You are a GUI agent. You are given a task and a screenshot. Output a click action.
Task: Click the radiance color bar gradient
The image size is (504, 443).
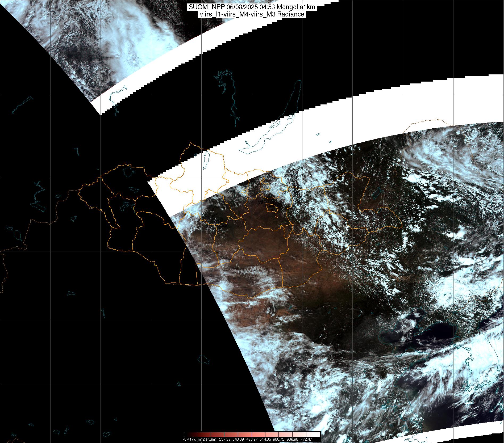(252, 434)
